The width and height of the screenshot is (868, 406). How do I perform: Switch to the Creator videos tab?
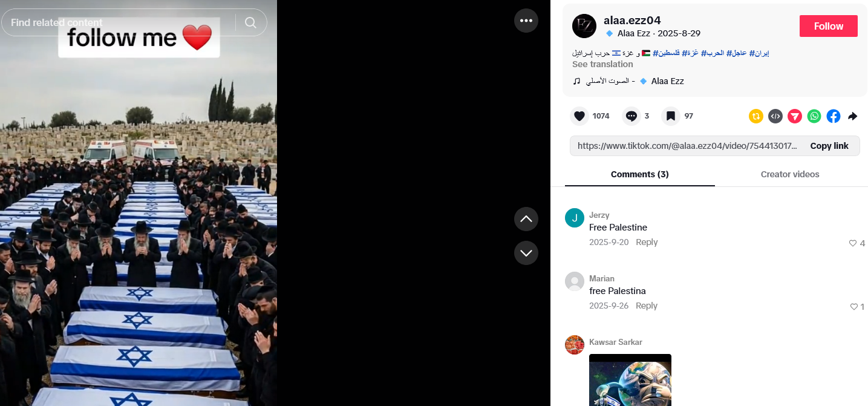tap(790, 174)
